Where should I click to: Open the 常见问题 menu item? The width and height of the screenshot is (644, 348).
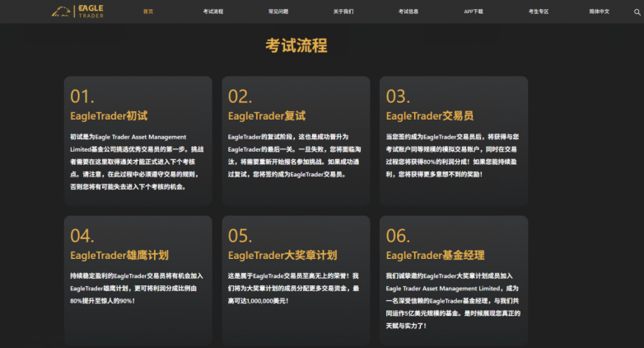[278, 12]
